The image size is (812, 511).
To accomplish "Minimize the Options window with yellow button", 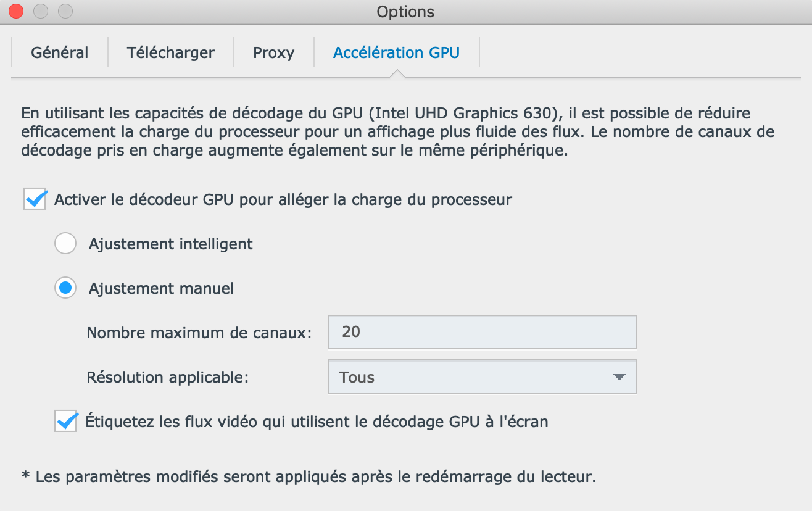I will [x=41, y=11].
